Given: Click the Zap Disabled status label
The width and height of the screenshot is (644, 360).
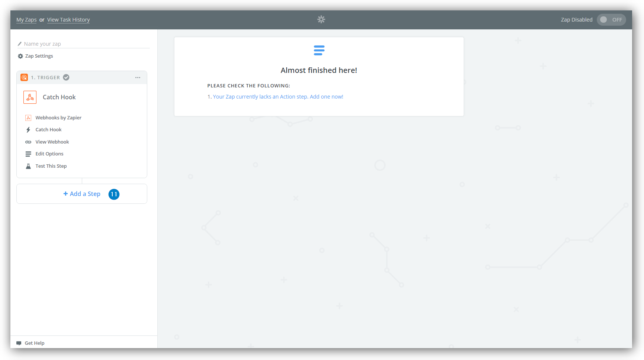Looking at the screenshot, I should pos(577,20).
